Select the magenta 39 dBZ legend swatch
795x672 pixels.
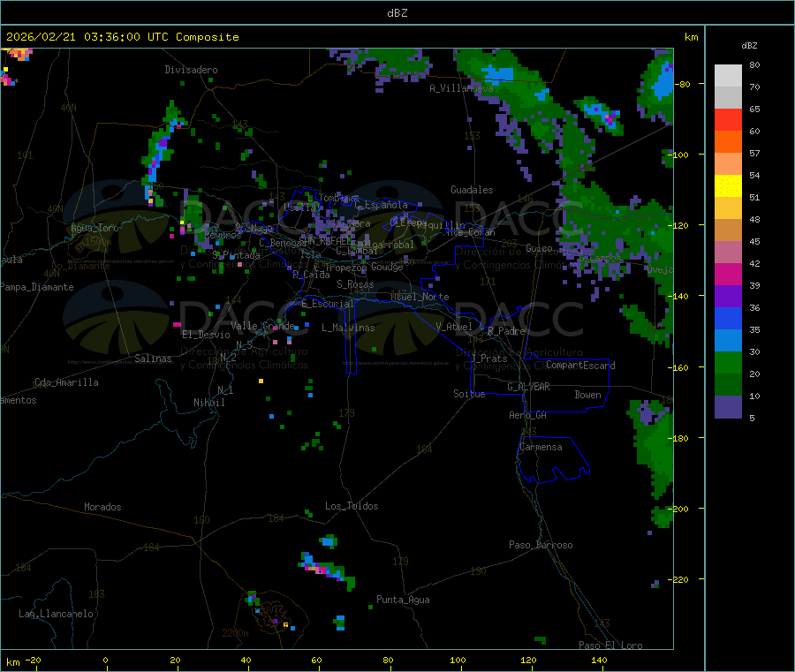tap(728, 274)
